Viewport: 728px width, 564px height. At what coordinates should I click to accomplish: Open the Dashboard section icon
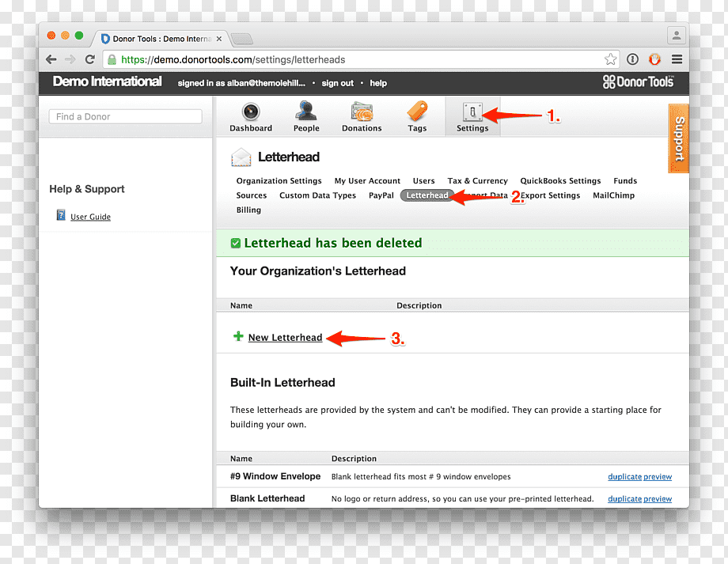tap(251, 112)
